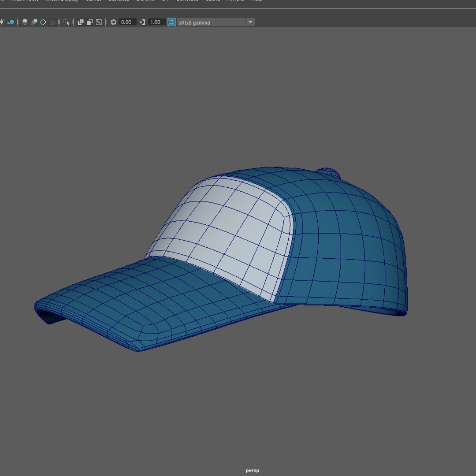Viewport: 476px width, 476px height.
Task: Click the gamma value field showing 1.00
Action: point(156,22)
